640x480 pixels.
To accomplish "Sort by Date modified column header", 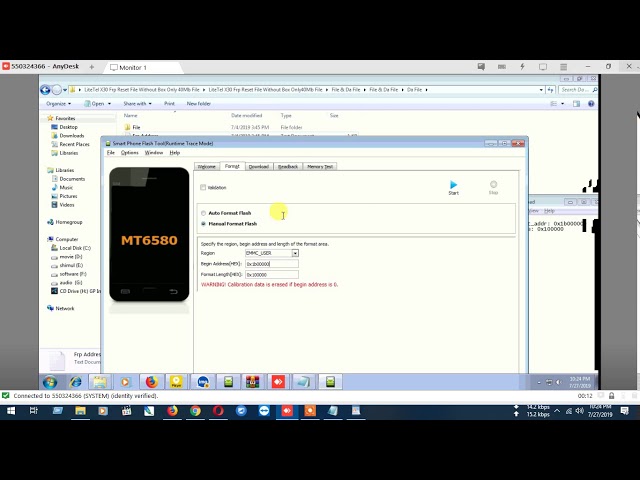I will [x=247, y=116].
